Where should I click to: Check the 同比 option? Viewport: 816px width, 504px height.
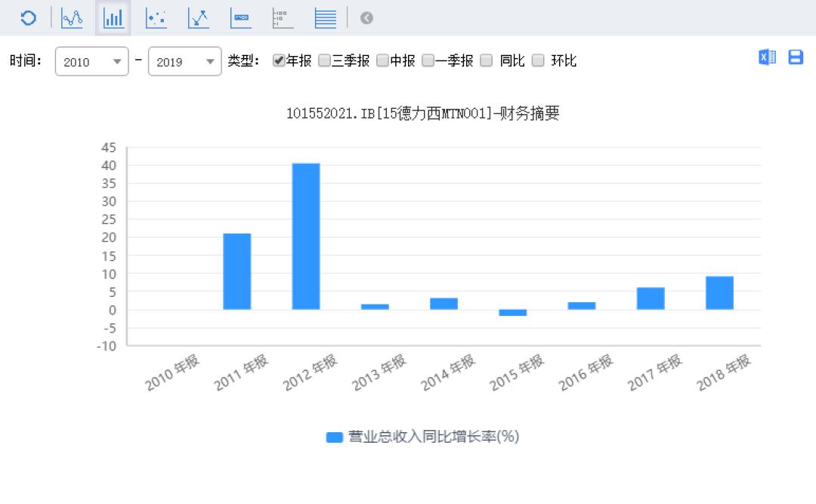(486, 60)
